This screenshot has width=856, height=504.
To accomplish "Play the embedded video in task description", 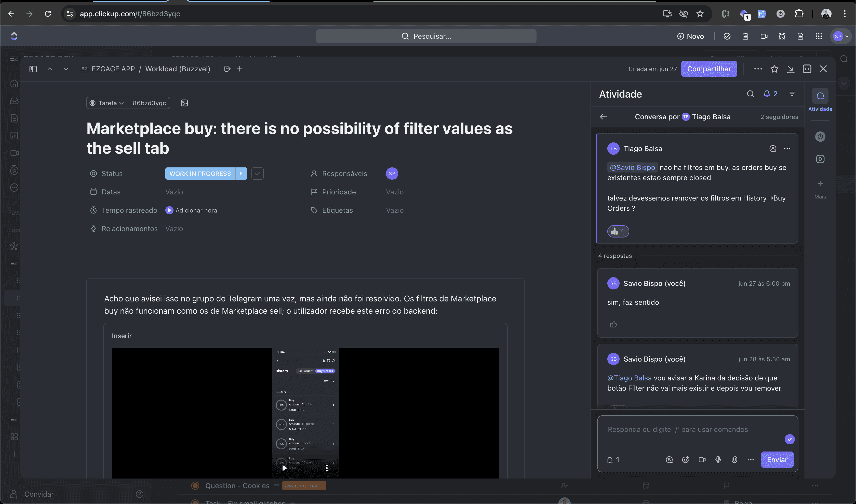I will (285, 468).
